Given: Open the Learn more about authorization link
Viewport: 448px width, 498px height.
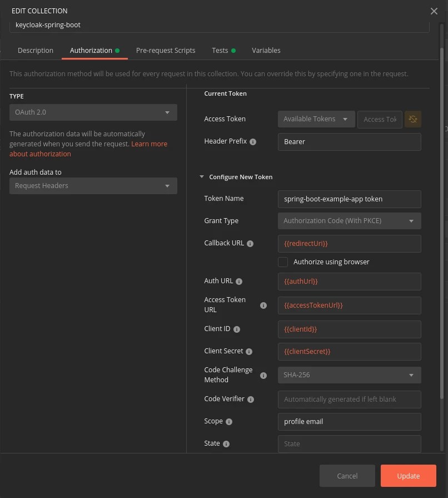Looking at the screenshot, I should pos(149,144).
